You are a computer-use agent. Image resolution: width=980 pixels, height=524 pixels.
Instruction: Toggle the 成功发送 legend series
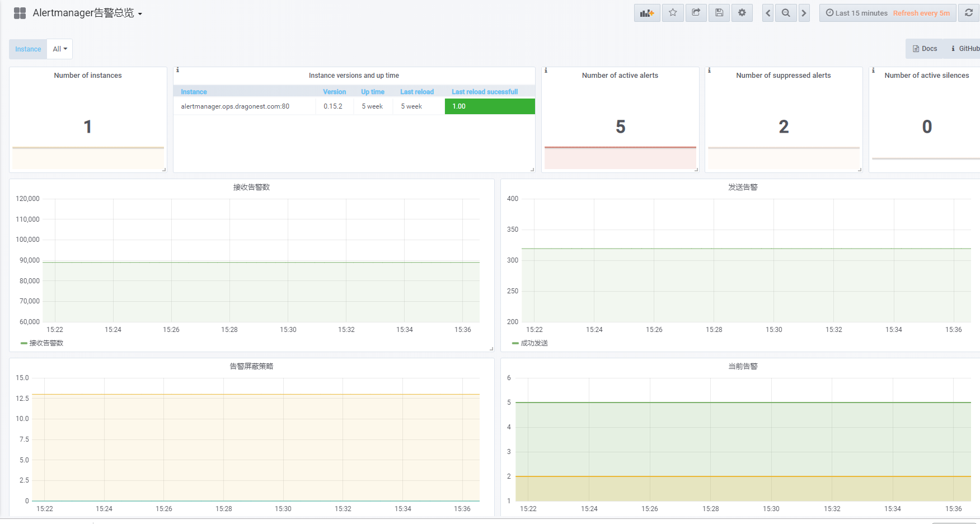[534, 343]
